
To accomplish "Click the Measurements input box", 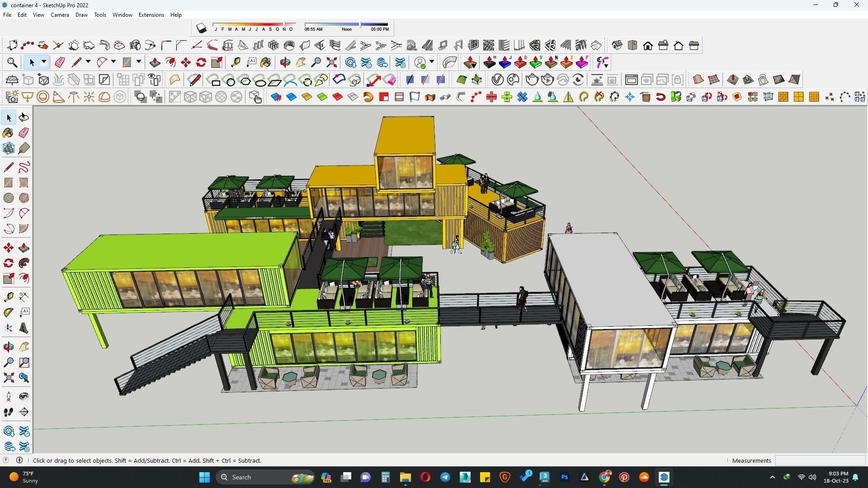I will tap(820, 460).
